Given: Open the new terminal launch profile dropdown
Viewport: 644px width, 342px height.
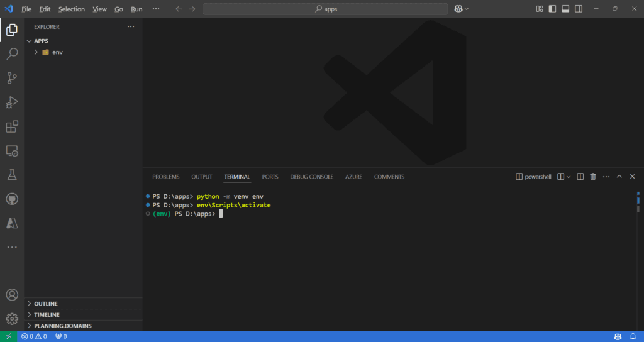Looking at the screenshot, I should point(569,177).
